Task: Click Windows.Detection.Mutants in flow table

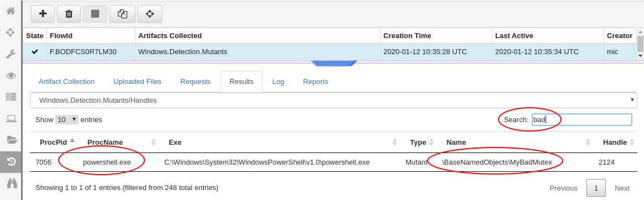Action: pyautogui.click(x=183, y=51)
